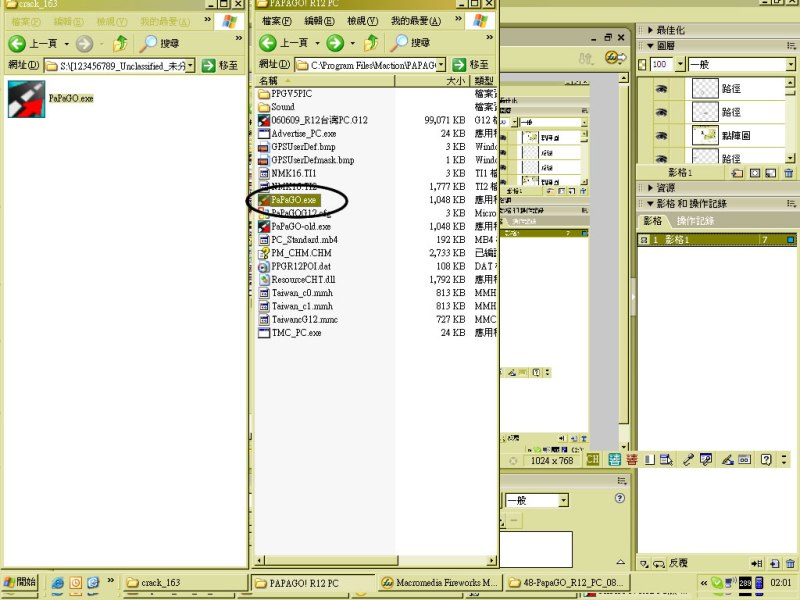Open the layer opacity slider dropdown arrow

pyautogui.click(x=680, y=64)
